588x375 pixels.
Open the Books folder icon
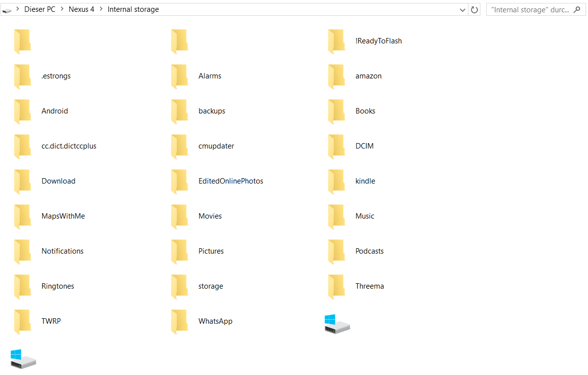coord(336,112)
